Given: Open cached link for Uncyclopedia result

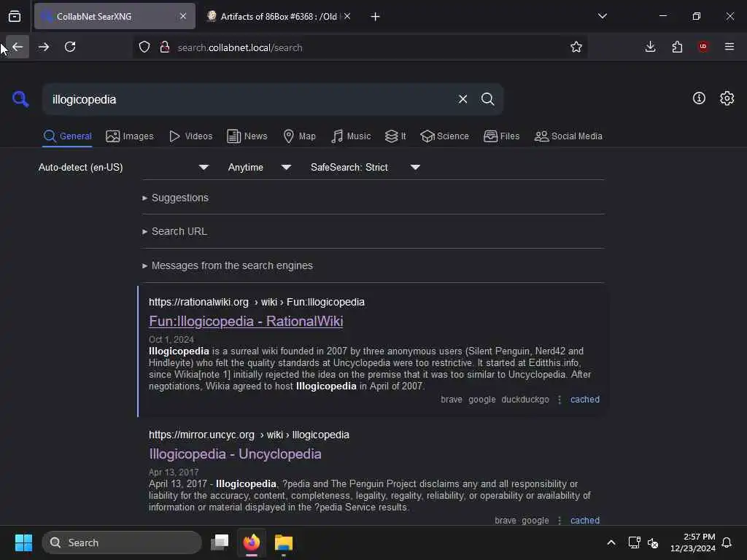Looking at the screenshot, I should pos(584,521).
